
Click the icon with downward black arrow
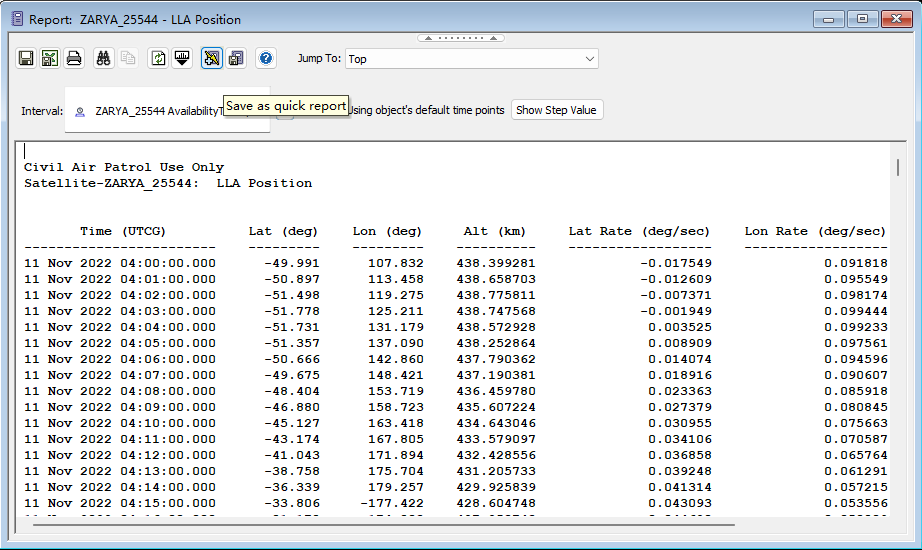(x=182, y=58)
